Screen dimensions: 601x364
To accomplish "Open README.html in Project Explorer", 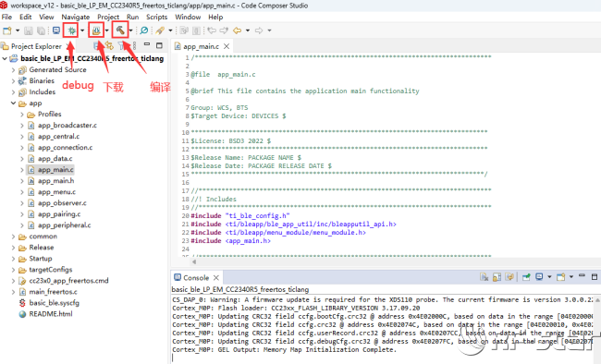I will [x=51, y=314].
